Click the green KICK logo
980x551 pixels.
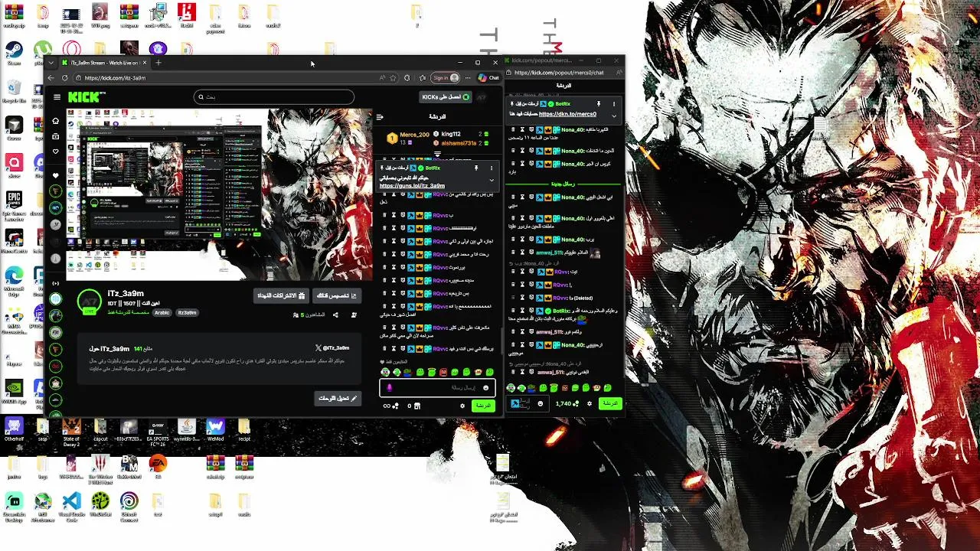point(86,96)
